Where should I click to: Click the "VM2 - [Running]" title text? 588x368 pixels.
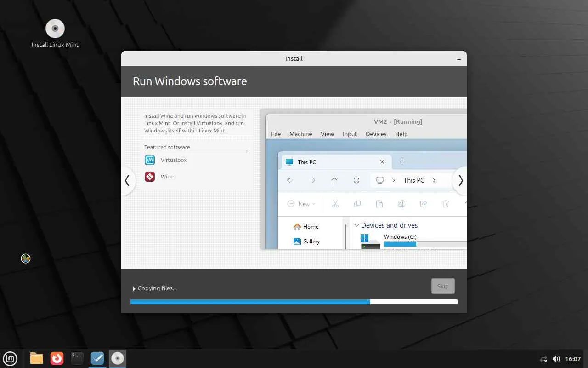click(x=398, y=121)
